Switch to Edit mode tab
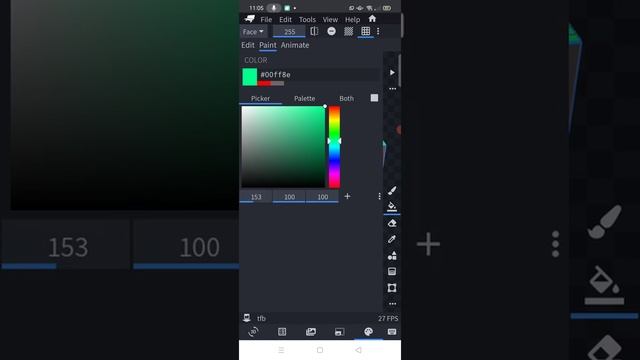The height and width of the screenshot is (360, 640). click(x=248, y=45)
